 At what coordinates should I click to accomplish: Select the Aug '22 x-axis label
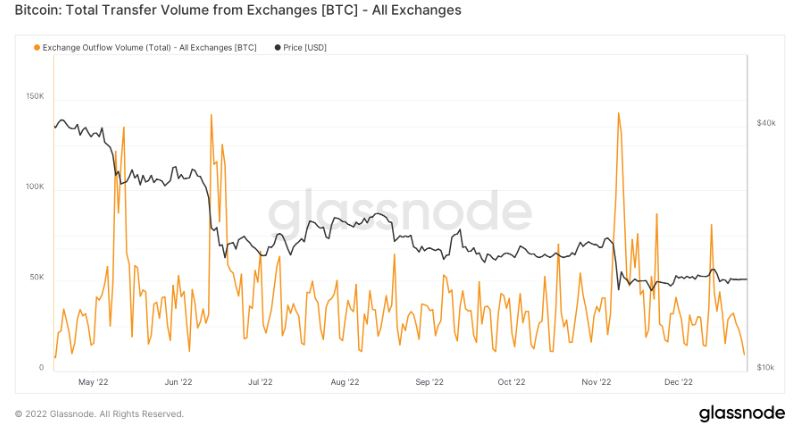click(x=345, y=382)
